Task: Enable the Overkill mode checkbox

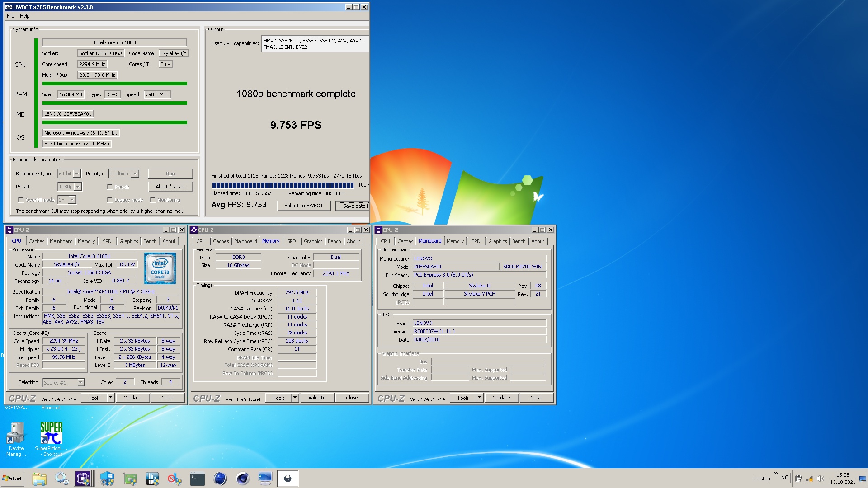Action: click(x=21, y=200)
